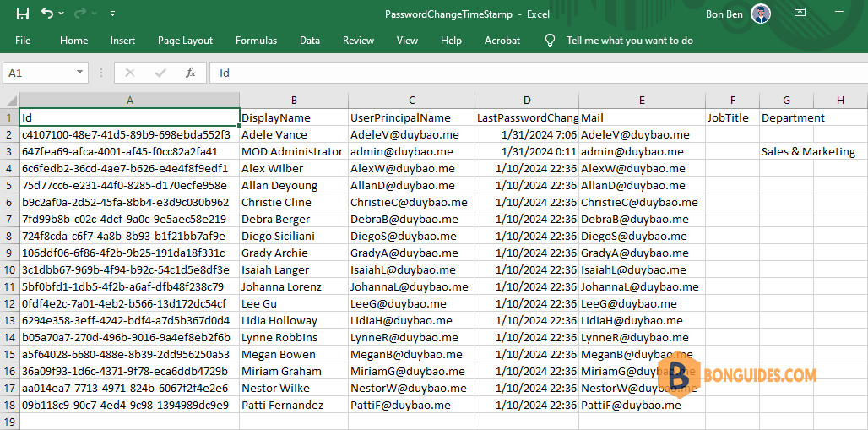
Task: Select the Adele Vance cell
Action: pyautogui.click(x=294, y=134)
